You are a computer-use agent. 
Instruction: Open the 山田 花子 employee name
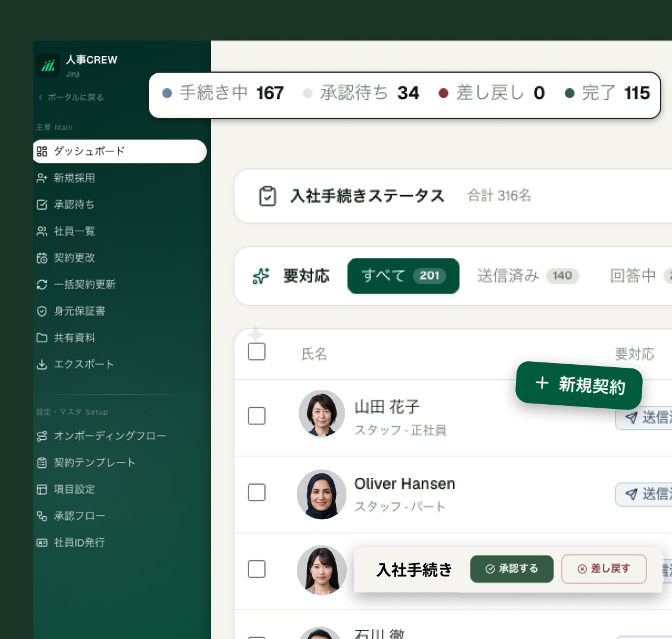[387, 407]
